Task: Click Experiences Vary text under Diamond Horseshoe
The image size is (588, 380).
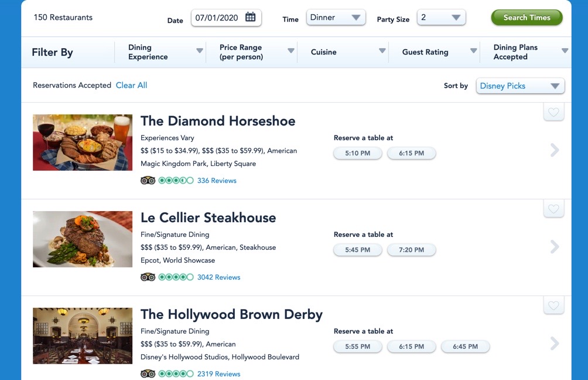Action: [167, 138]
